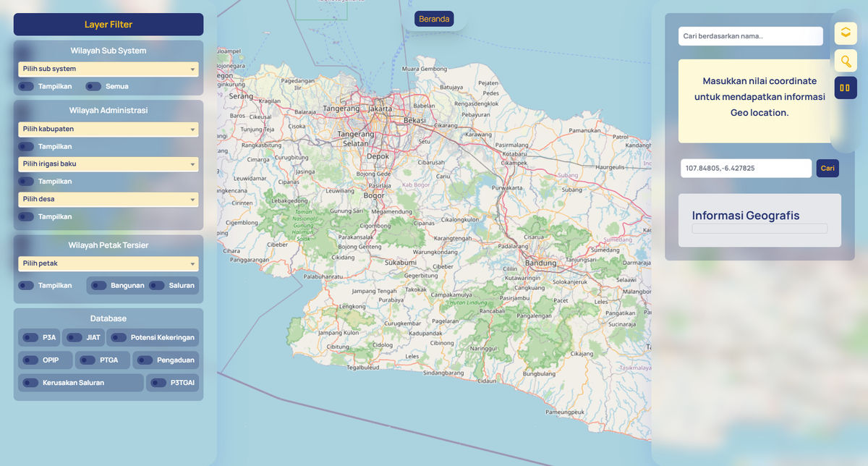Enable the Bangunan layer switch

pyautogui.click(x=99, y=286)
